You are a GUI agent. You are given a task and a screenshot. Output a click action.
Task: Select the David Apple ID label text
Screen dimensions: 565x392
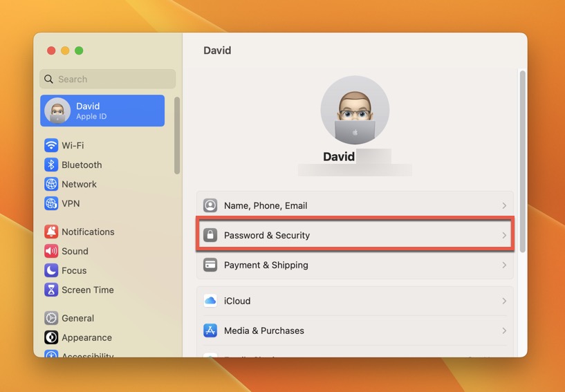click(91, 111)
